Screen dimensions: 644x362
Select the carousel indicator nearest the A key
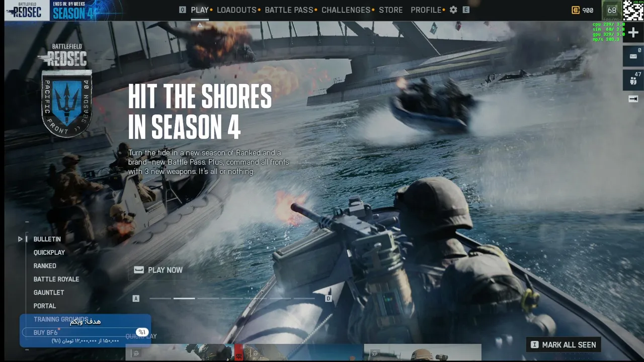pyautogui.click(x=160, y=299)
